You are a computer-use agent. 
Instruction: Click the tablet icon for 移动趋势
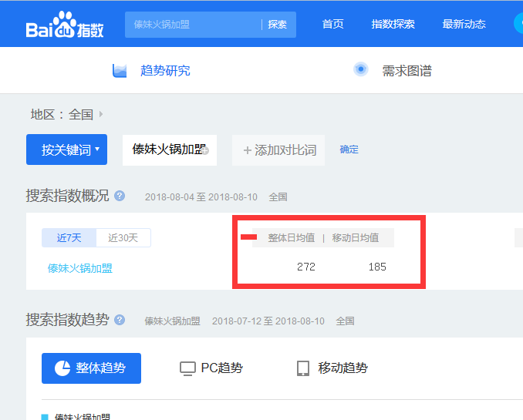(x=303, y=368)
